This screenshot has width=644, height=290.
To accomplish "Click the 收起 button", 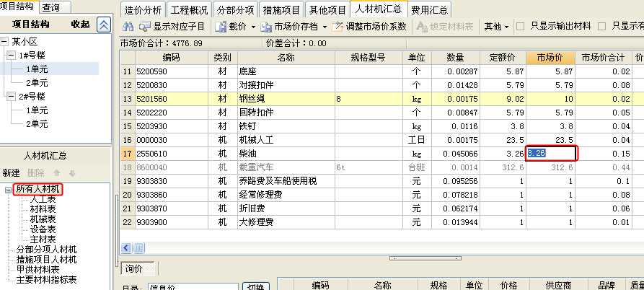I will [80, 25].
